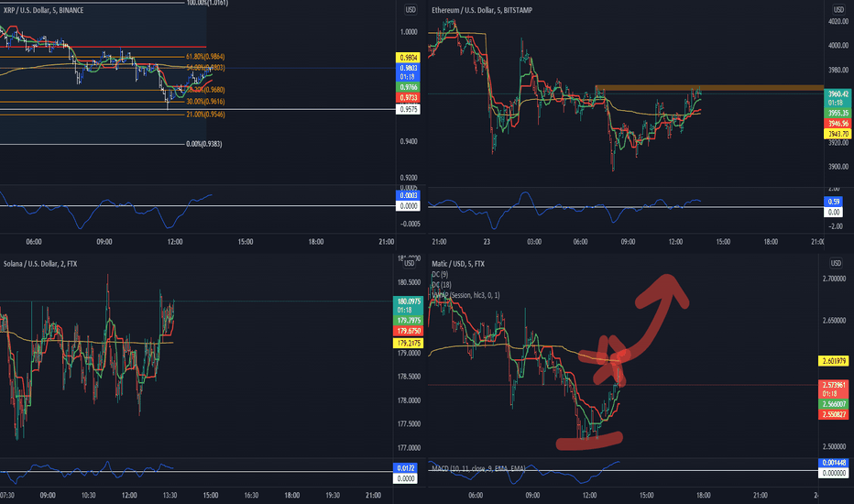This screenshot has width=854, height=504.
Task: Click 12:00 on XRP chart time axis
Action: (175, 242)
